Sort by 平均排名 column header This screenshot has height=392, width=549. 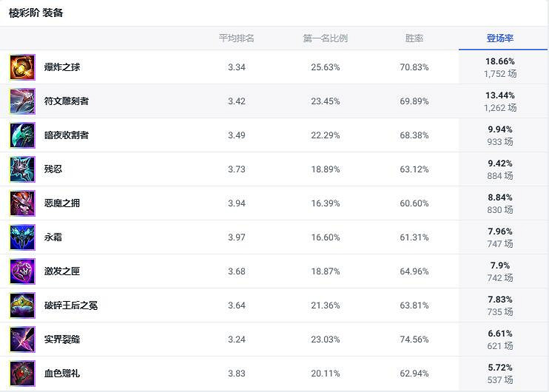(237, 38)
